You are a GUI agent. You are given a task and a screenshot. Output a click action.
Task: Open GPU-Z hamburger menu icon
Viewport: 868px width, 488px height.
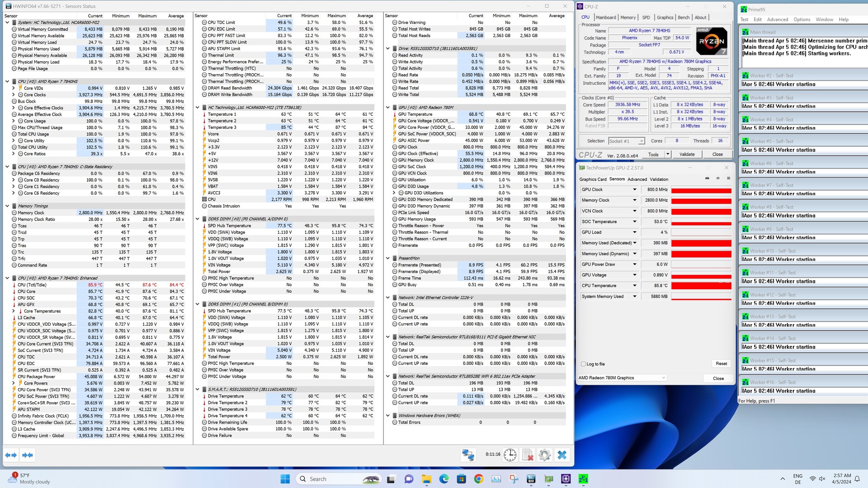[x=728, y=178]
